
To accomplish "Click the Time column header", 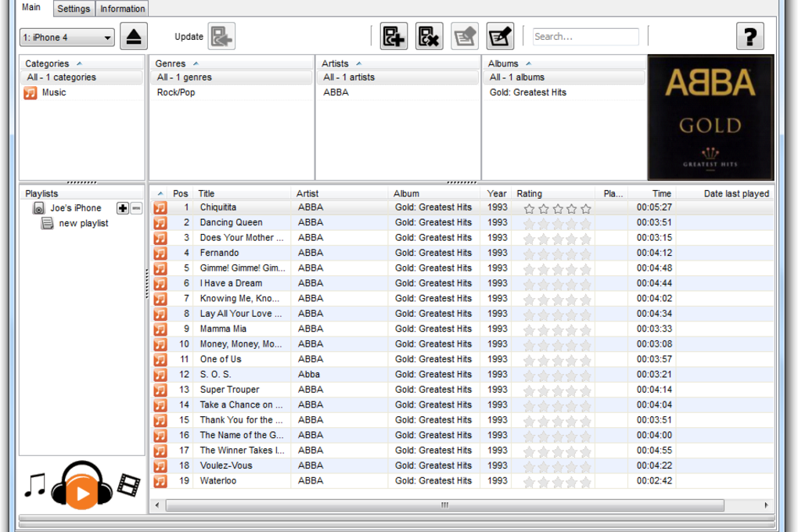I will pyautogui.click(x=652, y=194).
